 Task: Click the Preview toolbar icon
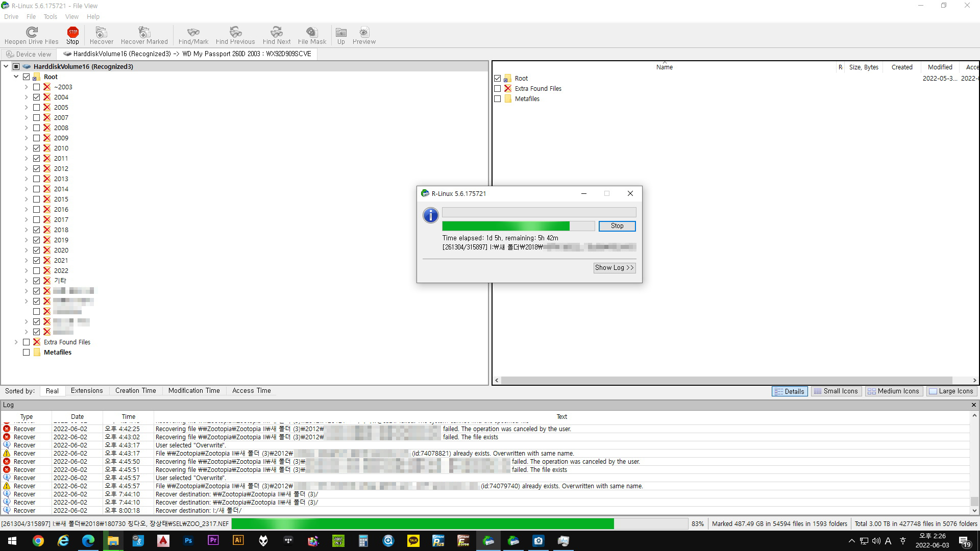tap(363, 33)
